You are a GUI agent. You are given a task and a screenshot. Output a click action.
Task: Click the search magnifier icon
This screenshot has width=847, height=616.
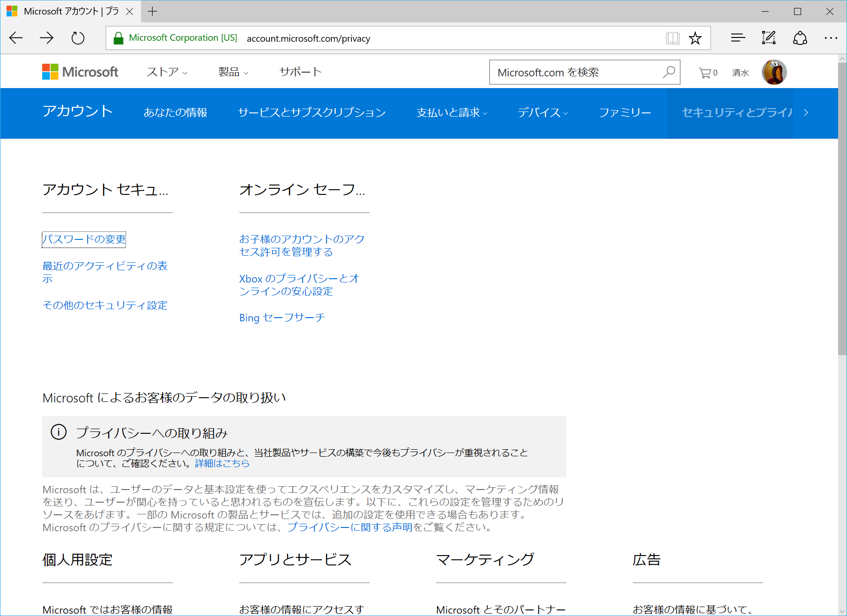pyautogui.click(x=669, y=72)
